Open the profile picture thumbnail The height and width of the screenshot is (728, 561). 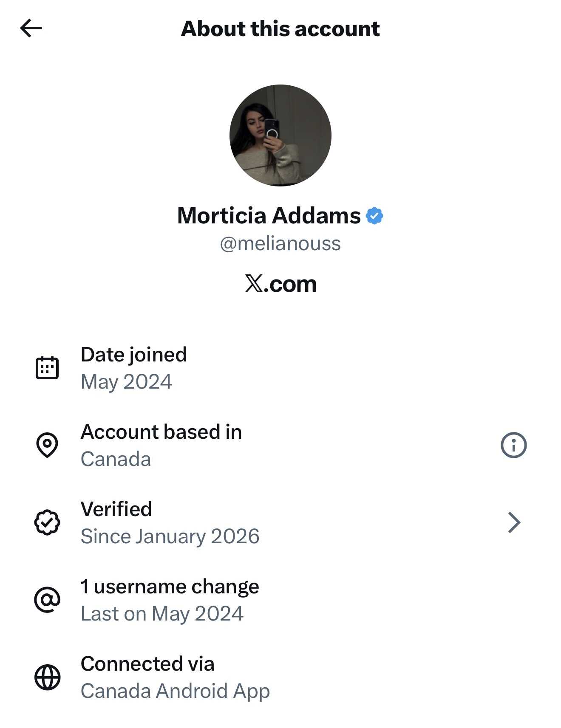click(280, 135)
